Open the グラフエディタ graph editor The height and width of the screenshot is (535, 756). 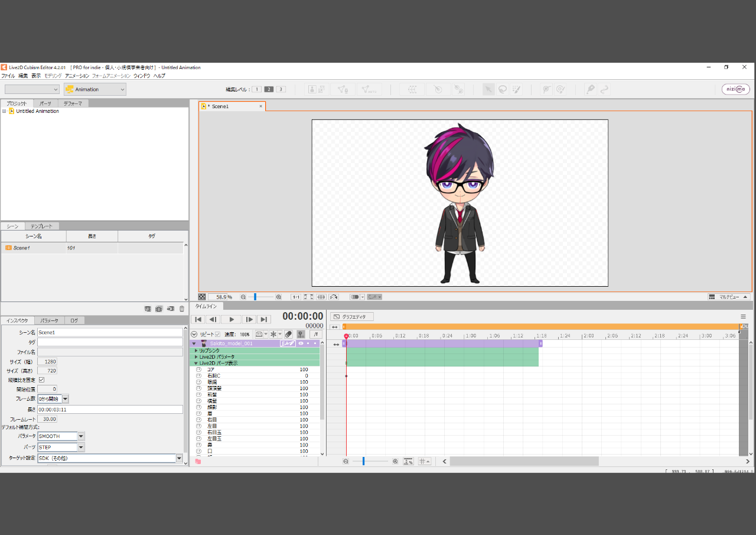[x=352, y=317]
